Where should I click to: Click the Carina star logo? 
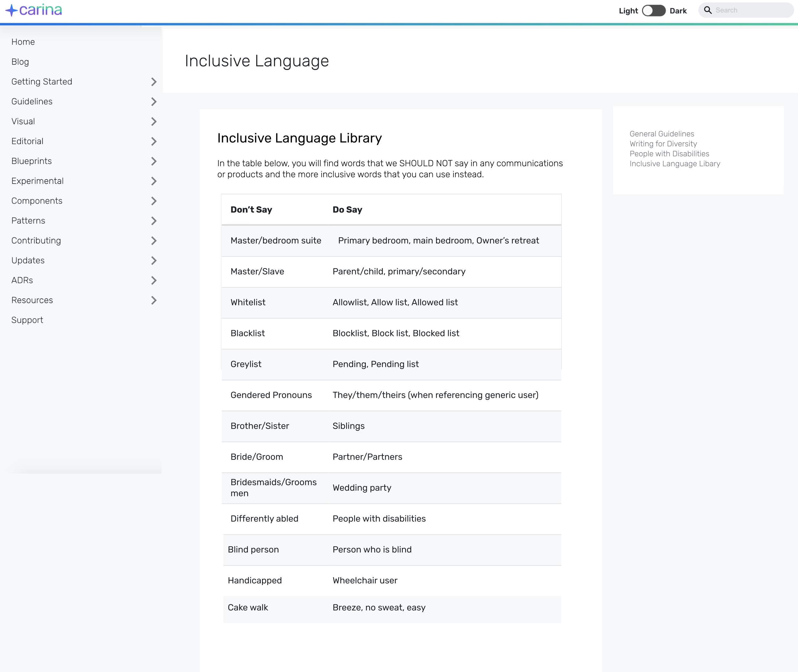coord(12,10)
